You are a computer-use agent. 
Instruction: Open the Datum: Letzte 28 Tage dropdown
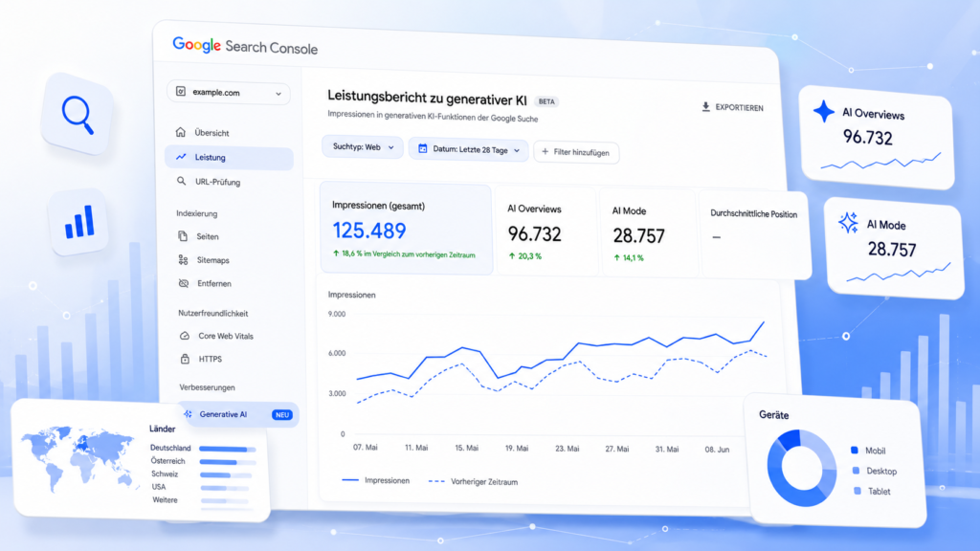469,150
